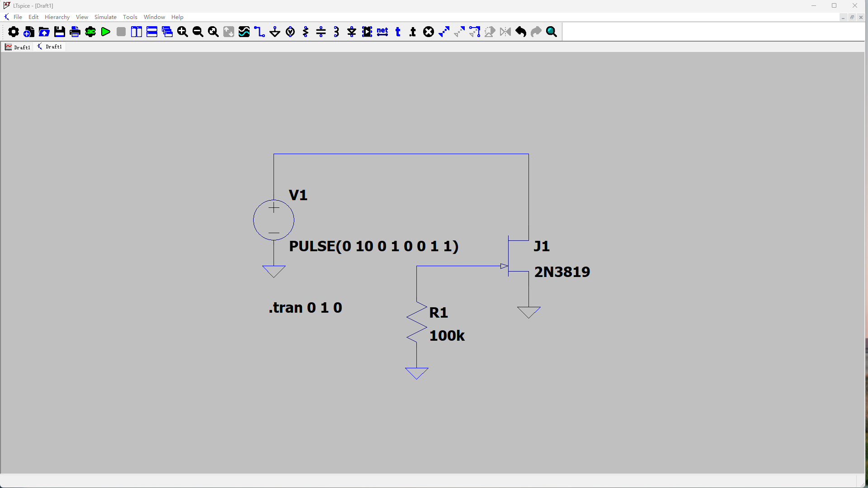Switch to the Draft1 schematic tab
Screen dimensions: 868x488
(50, 47)
